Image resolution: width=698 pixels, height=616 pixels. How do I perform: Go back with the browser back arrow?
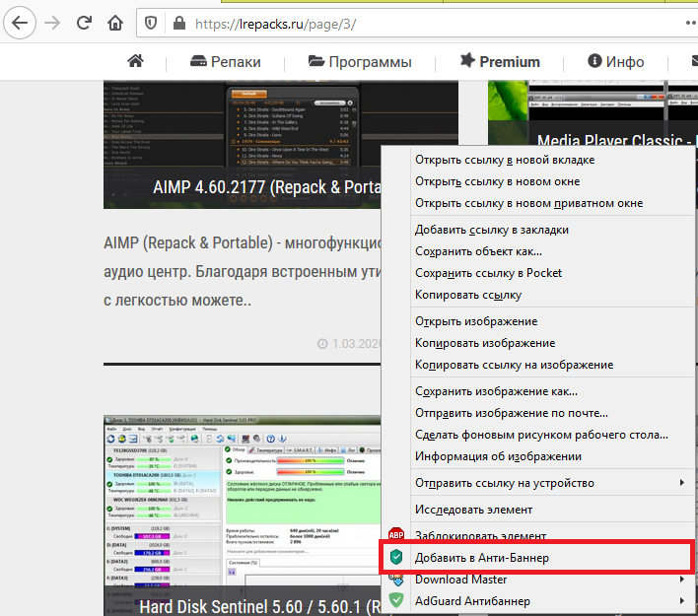tap(20, 23)
